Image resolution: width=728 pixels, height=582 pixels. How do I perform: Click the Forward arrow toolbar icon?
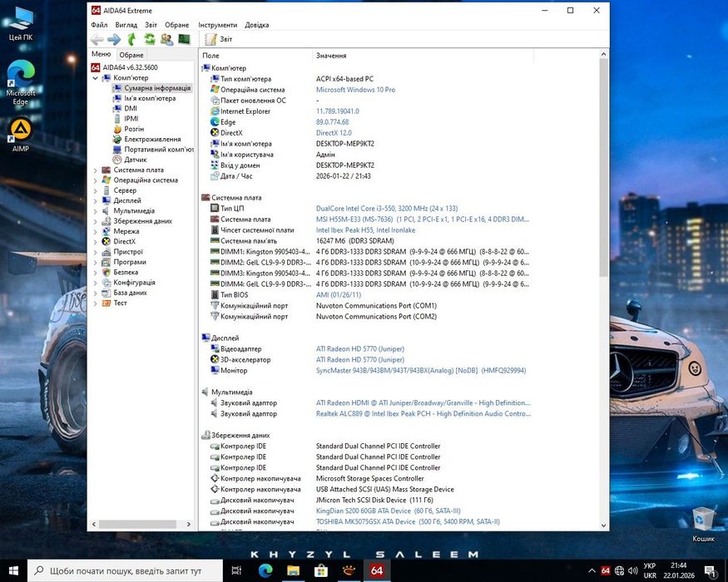pos(114,39)
